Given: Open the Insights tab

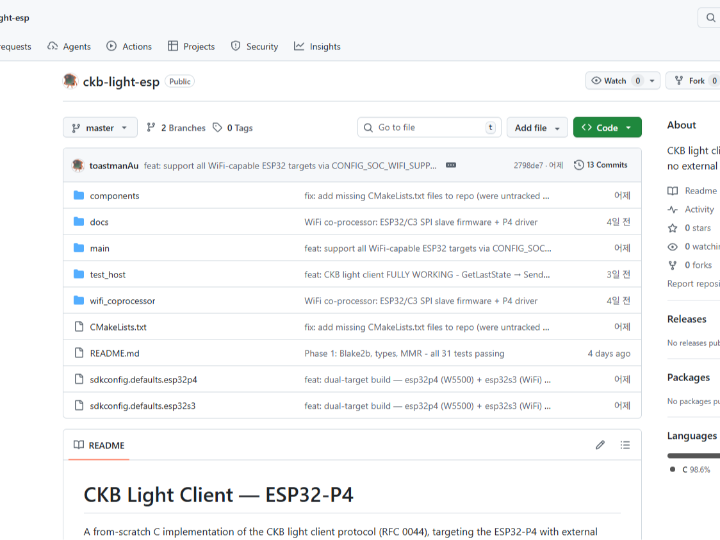Looking at the screenshot, I should [x=317, y=46].
